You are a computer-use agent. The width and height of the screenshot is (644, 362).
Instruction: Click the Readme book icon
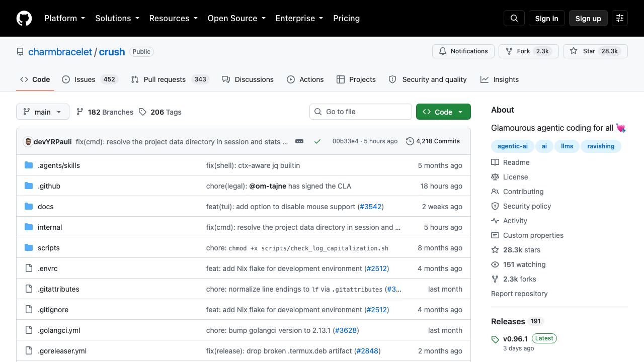(495, 162)
